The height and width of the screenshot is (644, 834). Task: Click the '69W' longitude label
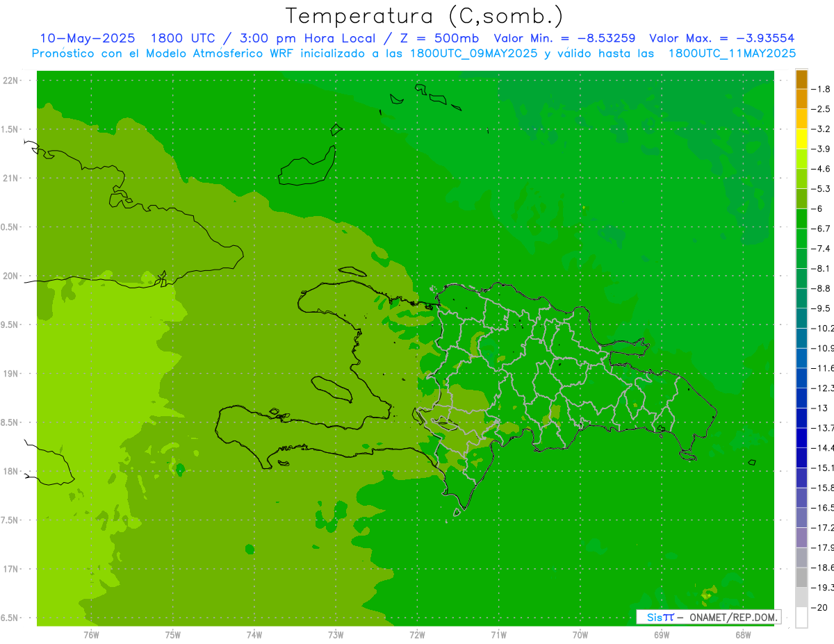point(662,635)
